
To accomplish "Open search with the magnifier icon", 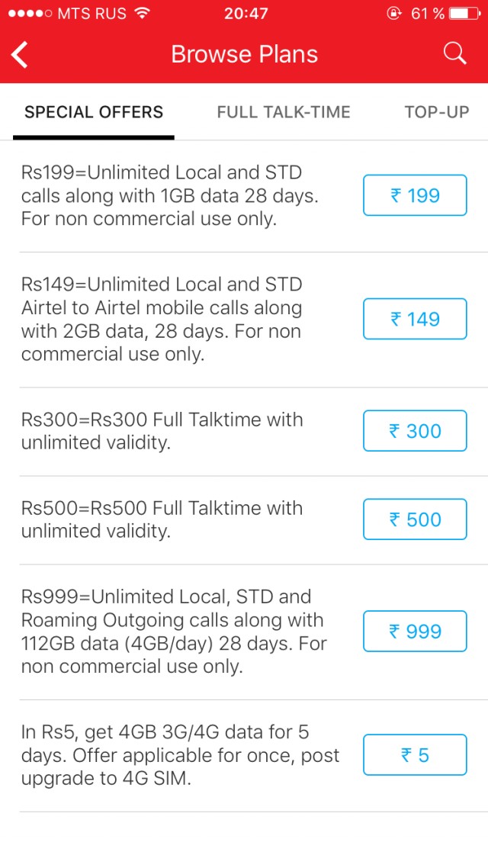I will point(454,53).
